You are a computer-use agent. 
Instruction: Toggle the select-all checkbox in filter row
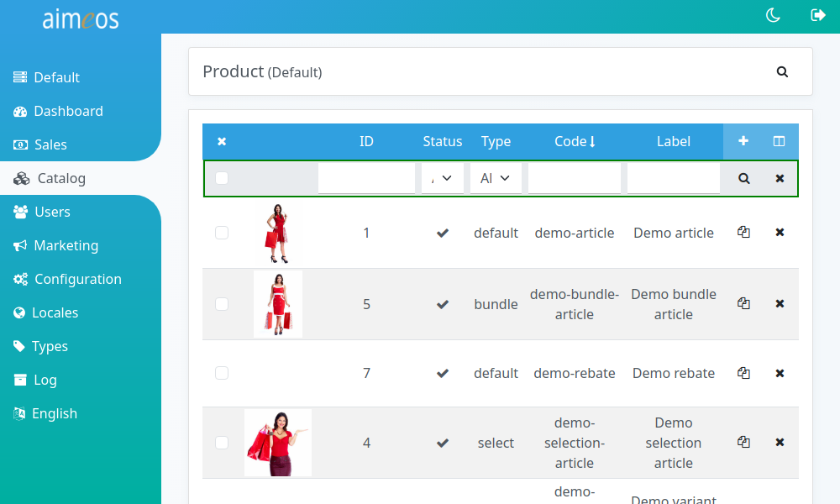point(222,178)
